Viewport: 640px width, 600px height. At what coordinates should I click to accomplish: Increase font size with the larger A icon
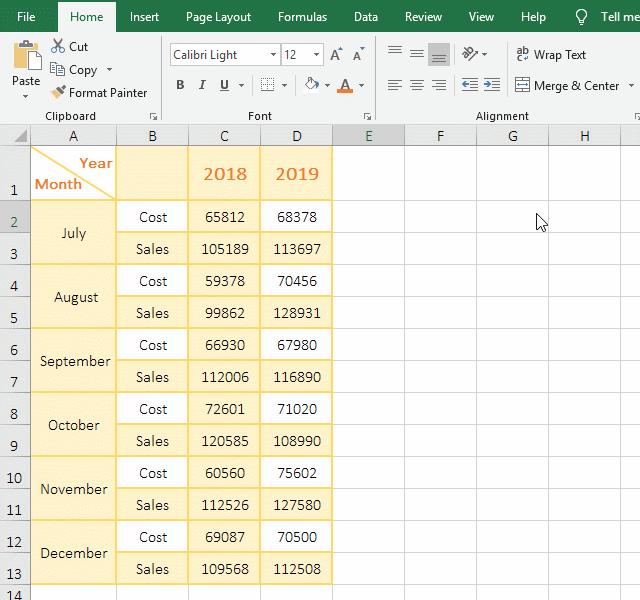click(336, 55)
